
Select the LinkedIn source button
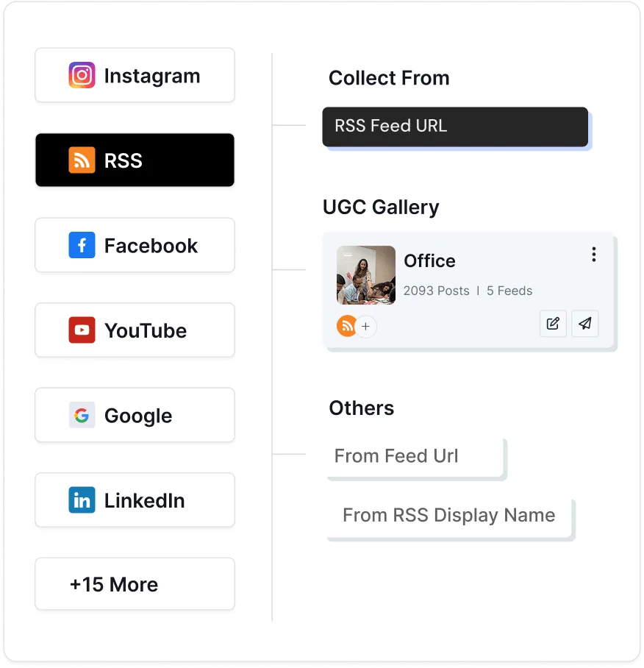pos(135,500)
